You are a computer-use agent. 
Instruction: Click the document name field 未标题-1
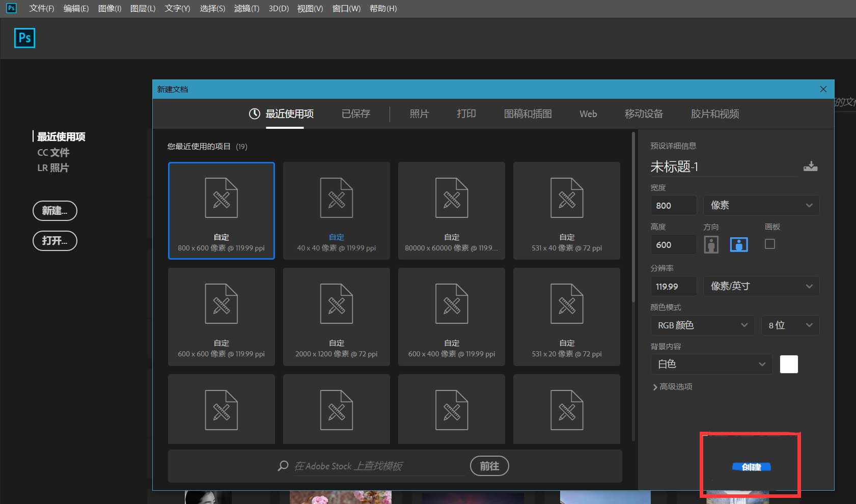click(x=723, y=166)
